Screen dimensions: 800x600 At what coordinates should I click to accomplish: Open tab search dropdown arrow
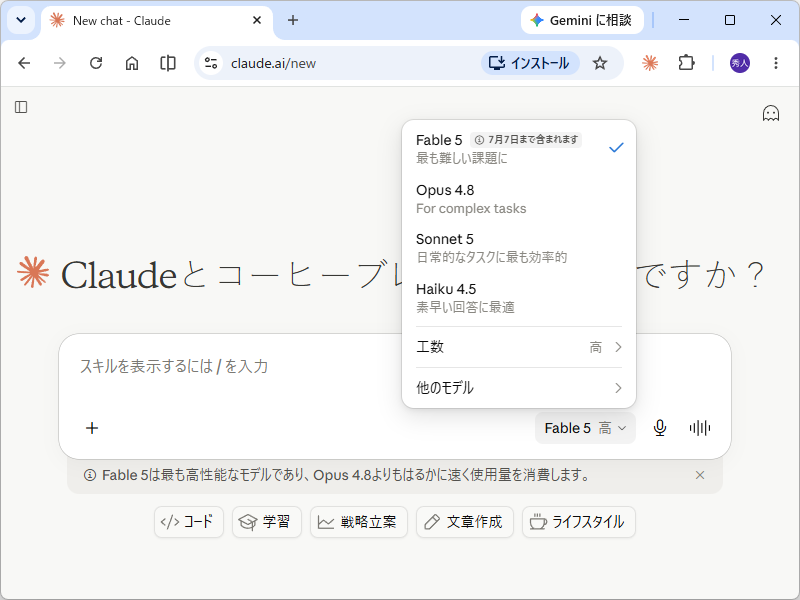[x=21, y=20]
